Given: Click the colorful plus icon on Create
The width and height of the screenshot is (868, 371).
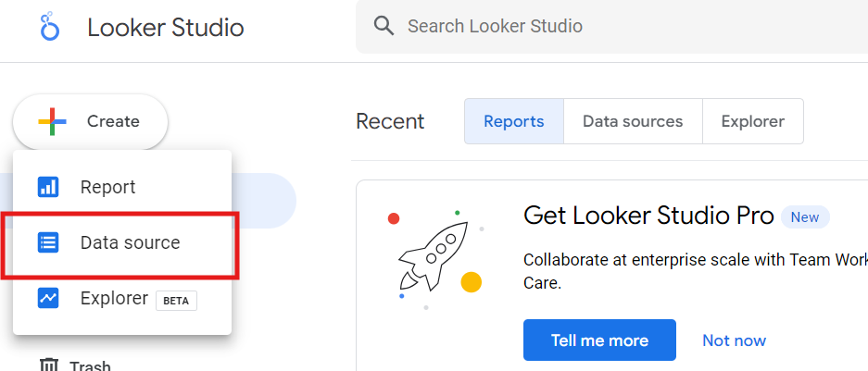Looking at the screenshot, I should 52,121.
